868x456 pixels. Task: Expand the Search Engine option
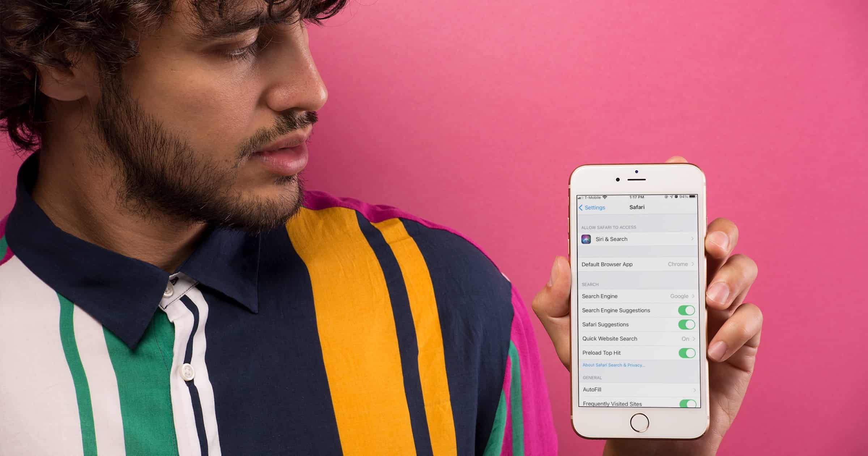625,297
